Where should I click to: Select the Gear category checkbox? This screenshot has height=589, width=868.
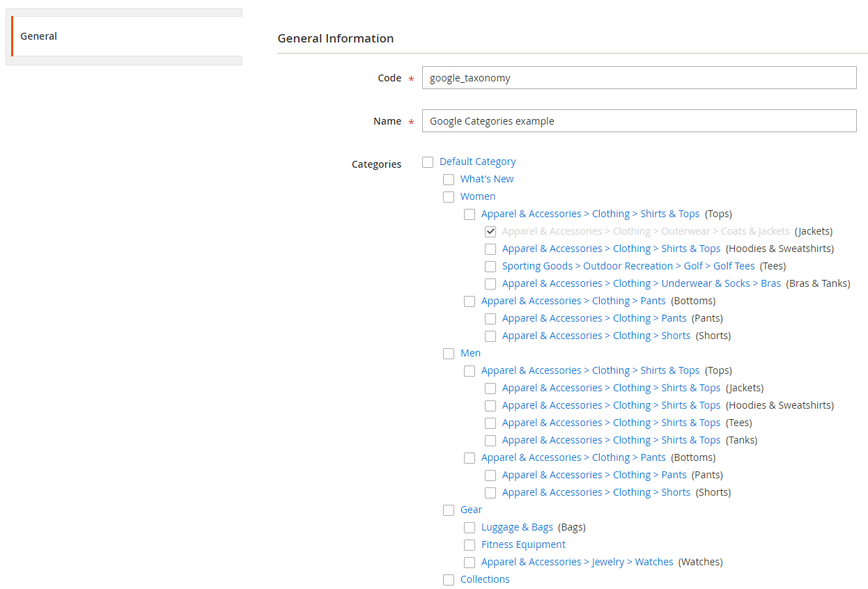click(449, 510)
